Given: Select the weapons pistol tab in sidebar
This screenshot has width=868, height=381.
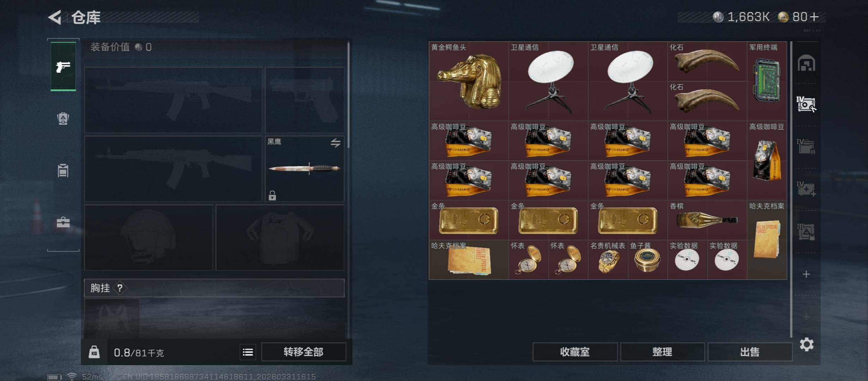Looking at the screenshot, I should 63,66.
